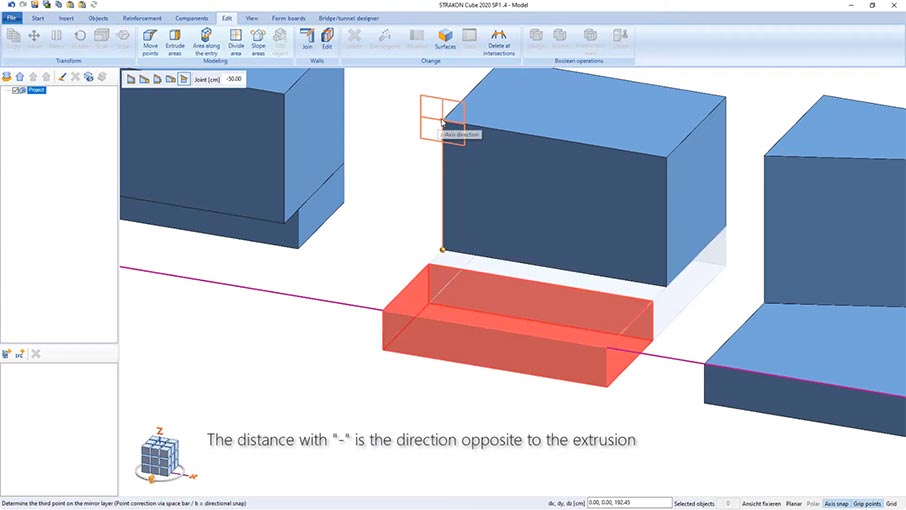Open the File menu
Screen dimensions: 906x510
click(x=12, y=18)
